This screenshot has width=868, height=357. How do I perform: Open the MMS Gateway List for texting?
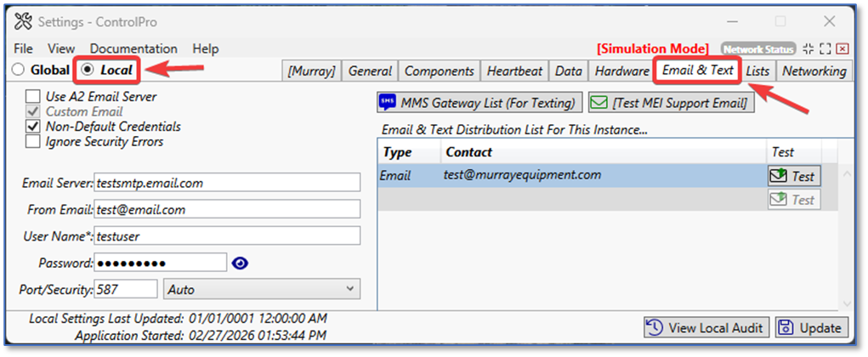[x=480, y=103]
